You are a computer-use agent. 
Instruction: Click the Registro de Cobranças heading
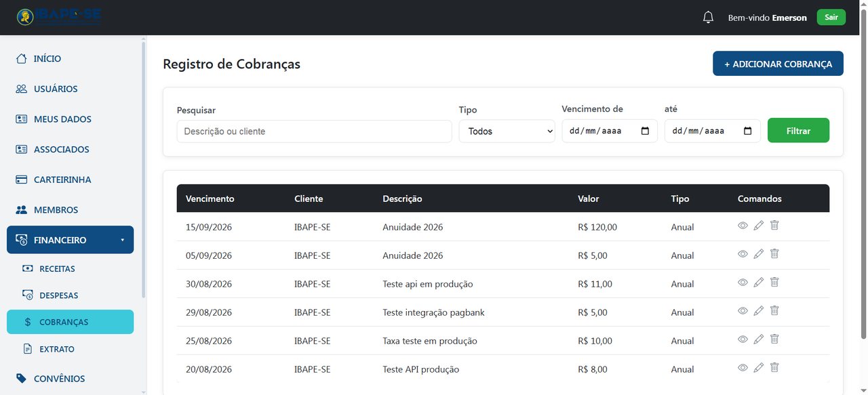[231, 64]
